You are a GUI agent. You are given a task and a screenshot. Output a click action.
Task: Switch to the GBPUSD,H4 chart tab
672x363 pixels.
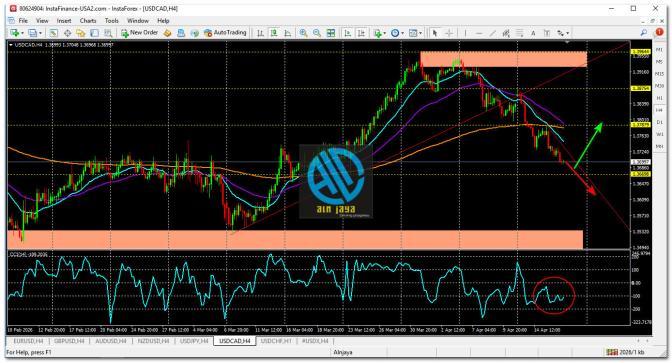69,341
